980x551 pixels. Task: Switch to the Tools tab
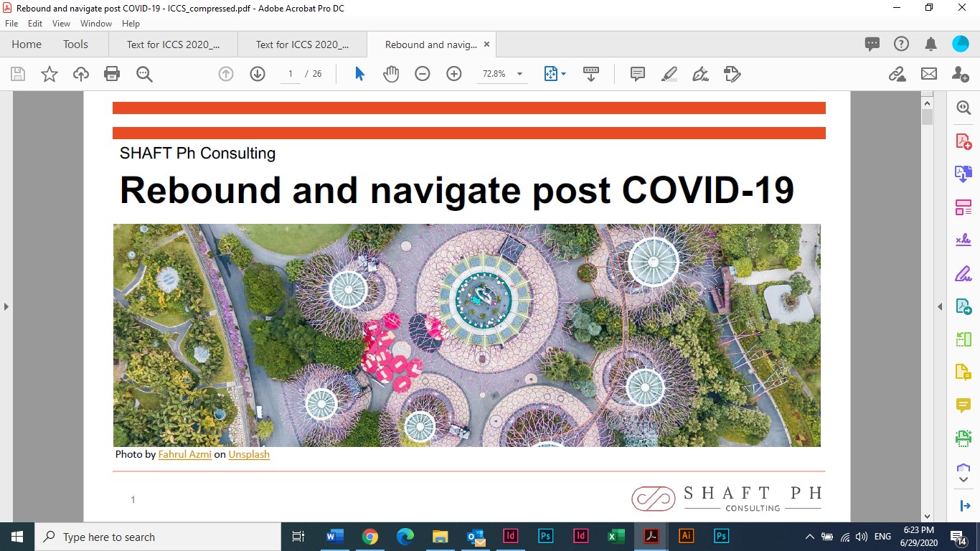[75, 44]
